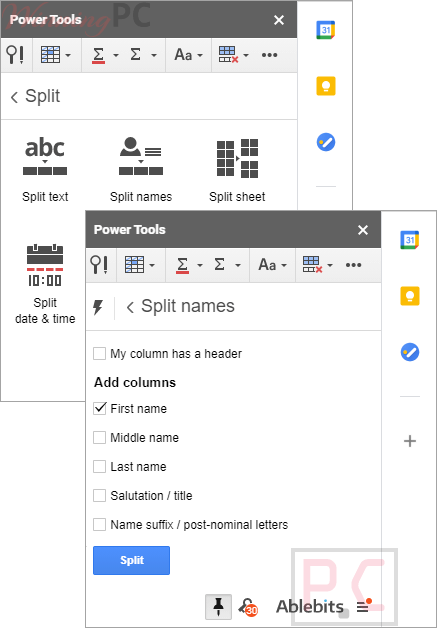Go back from Split names in front panel
Image resolution: width=437 pixels, height=628 pixels.
130,307
